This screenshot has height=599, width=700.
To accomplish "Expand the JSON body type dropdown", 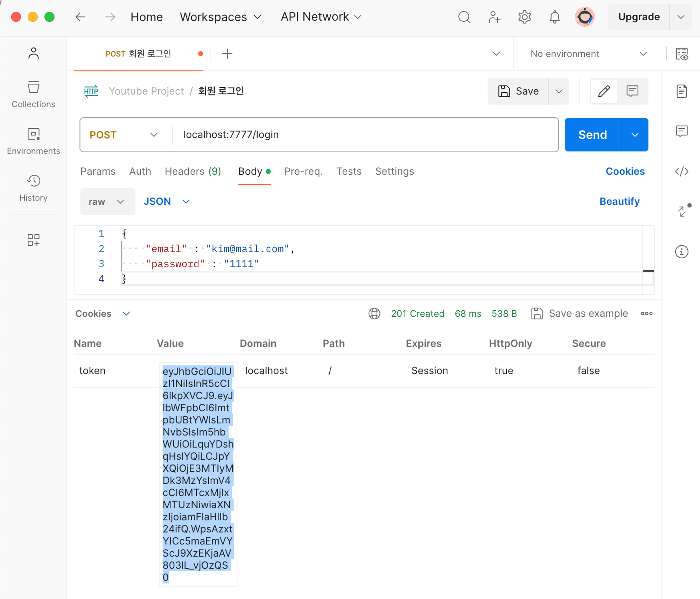I will click(167, 202).
